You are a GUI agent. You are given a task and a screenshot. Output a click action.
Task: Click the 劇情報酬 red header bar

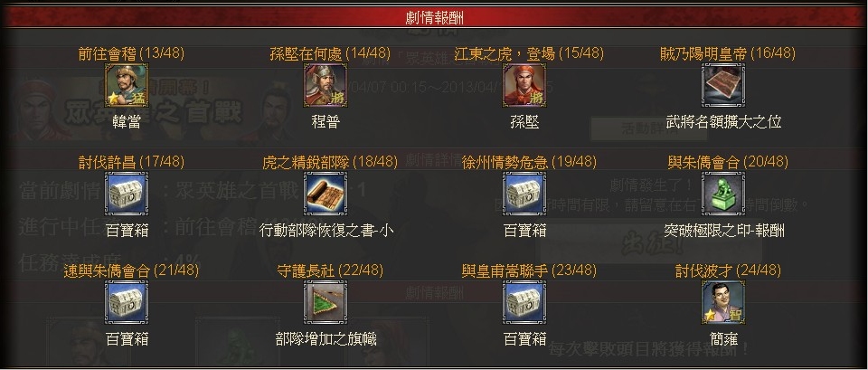pos(434,17)
